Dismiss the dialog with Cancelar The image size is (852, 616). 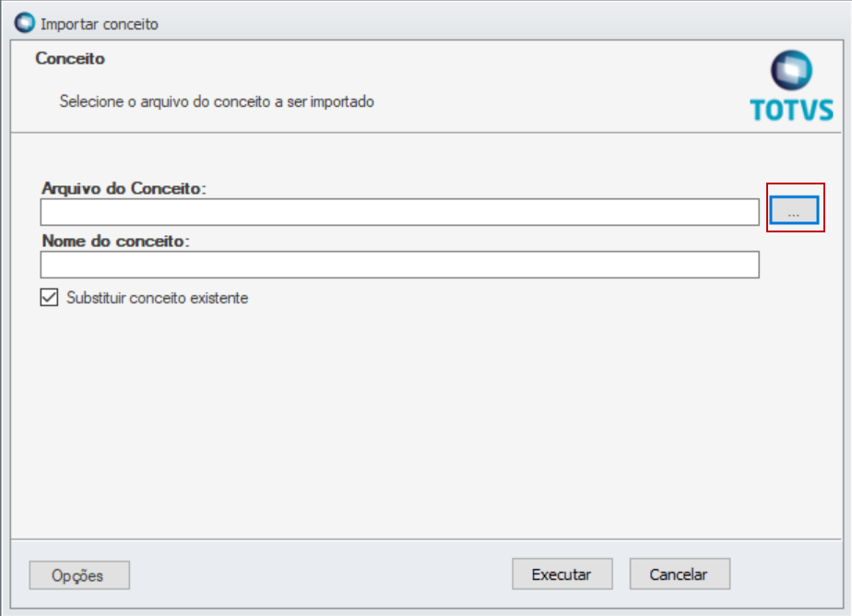tap(680, 574)
